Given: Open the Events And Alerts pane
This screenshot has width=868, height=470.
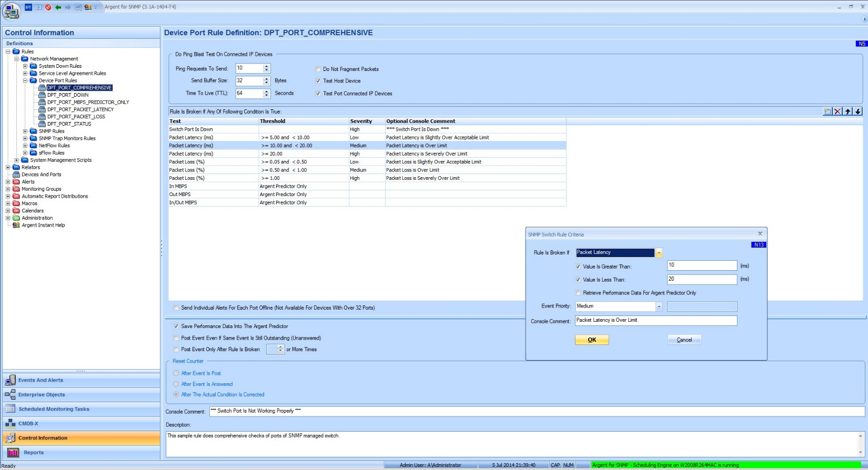Looking at the screenshot, I should (41, 380).
